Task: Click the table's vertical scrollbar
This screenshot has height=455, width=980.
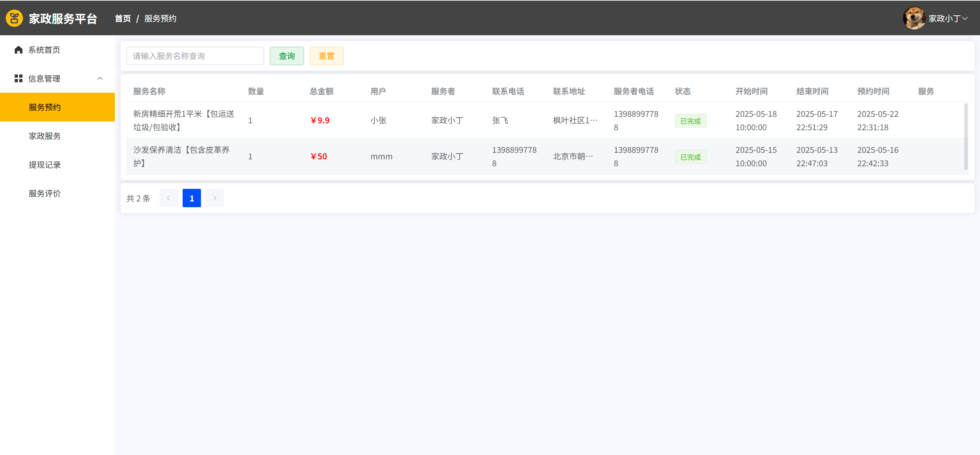Action: (x=966, y=136)
